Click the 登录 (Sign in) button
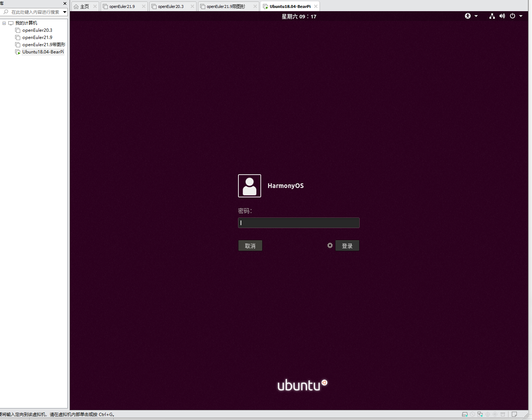The image size is (532, 420). point(347,246)
